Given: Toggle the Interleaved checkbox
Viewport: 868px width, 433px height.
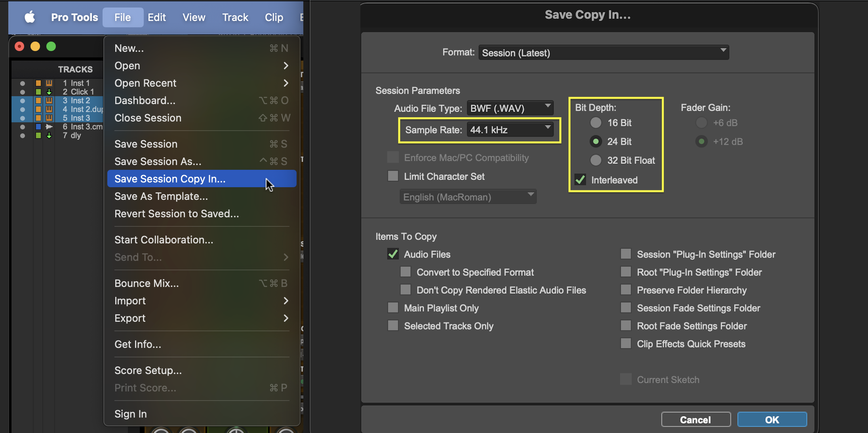Looking at the screenshot, I should tap(581, 180).
